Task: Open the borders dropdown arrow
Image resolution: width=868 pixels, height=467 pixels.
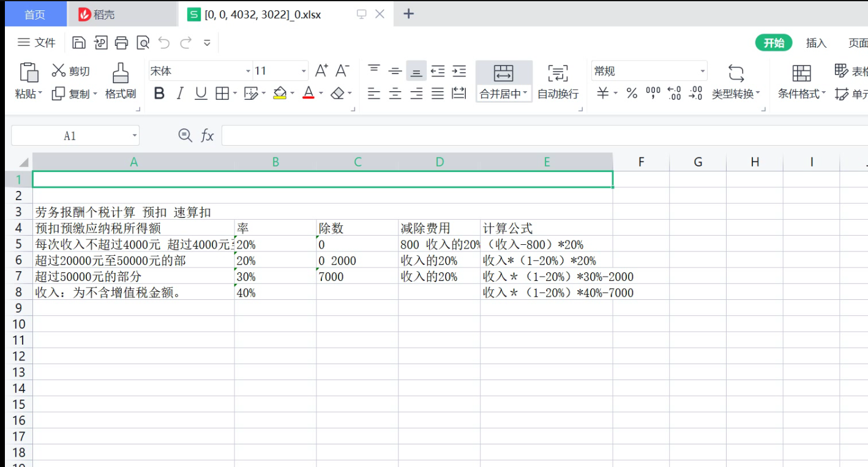Action: (x=236, y=94)
